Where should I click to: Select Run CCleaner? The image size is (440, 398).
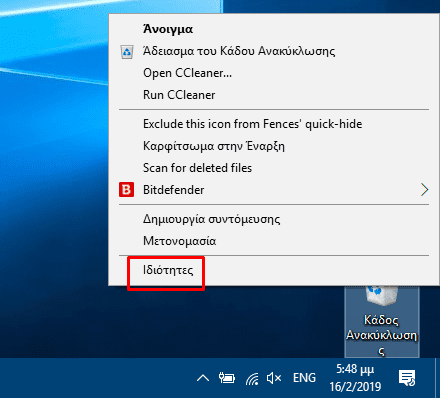coord(274,95)
